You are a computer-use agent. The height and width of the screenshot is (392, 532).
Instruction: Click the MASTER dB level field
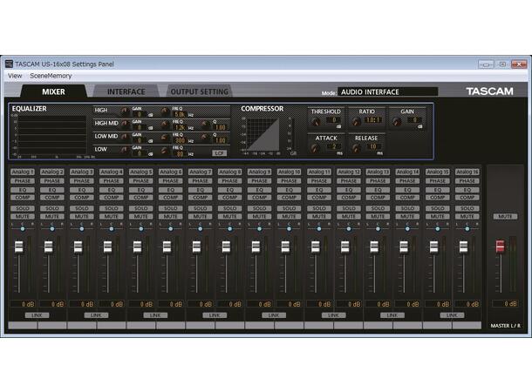(505, 303)
